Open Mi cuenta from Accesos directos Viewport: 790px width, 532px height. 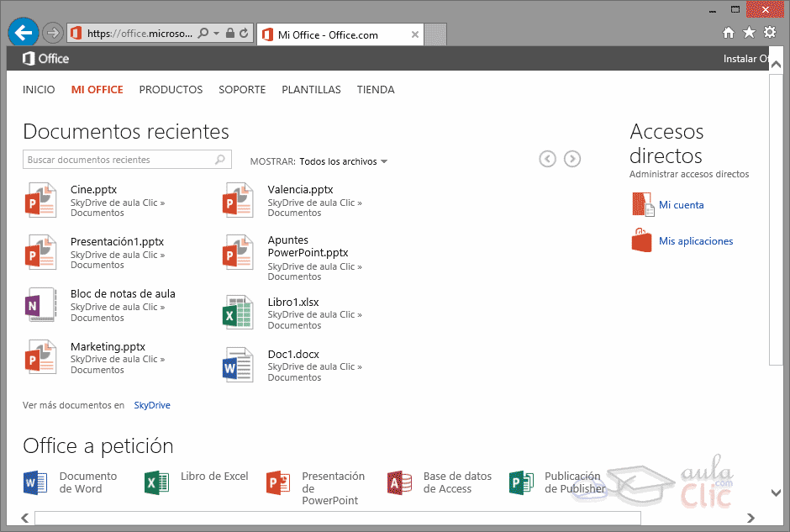pos(683,204)
